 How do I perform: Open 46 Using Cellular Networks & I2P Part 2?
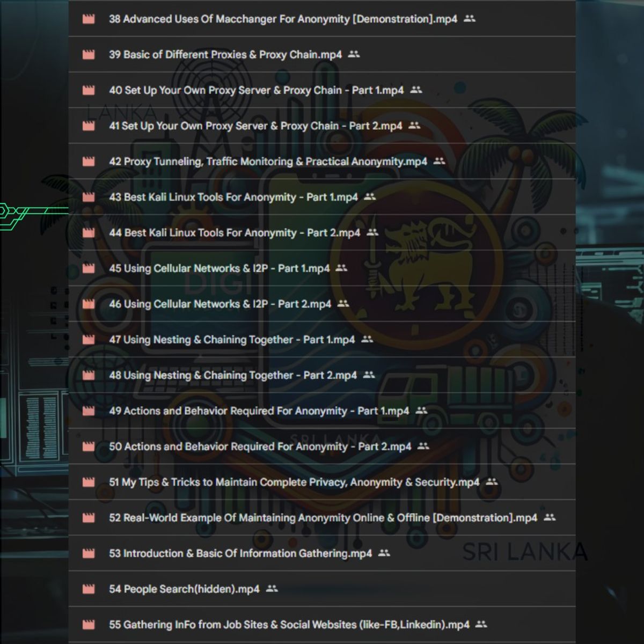220,304
